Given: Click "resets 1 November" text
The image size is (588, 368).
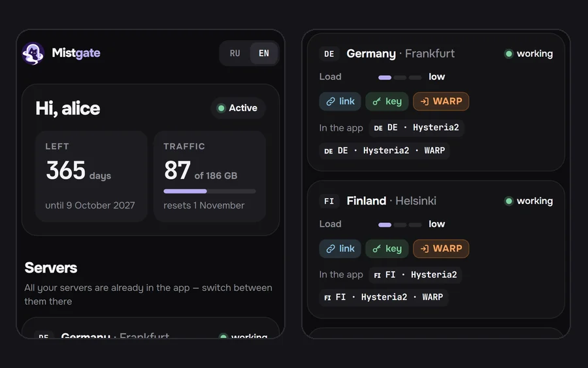Looking at the screenshot, I should point(204,205).
